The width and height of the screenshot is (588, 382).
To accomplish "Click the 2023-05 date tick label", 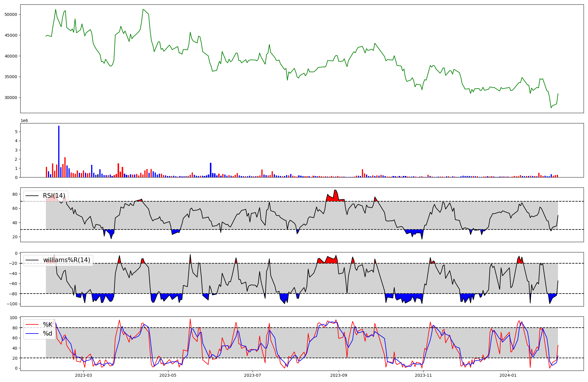I will [168, 375].
